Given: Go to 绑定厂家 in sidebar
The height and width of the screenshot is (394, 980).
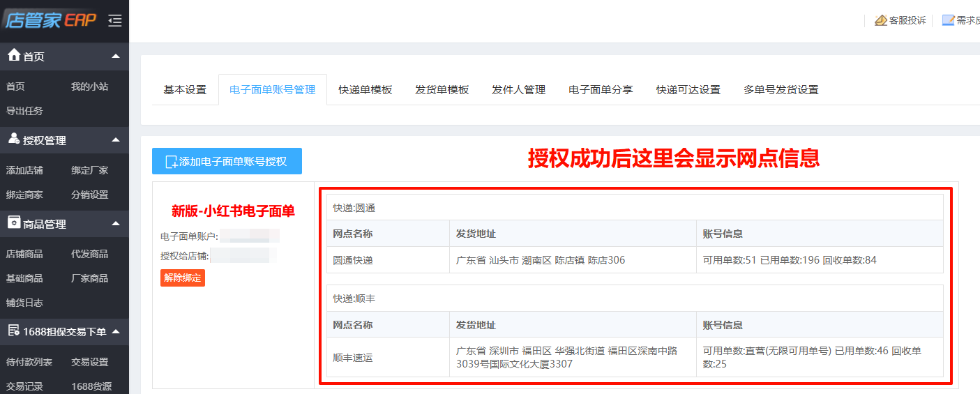Looking at the screenshot, I should [x=89, y=170].
